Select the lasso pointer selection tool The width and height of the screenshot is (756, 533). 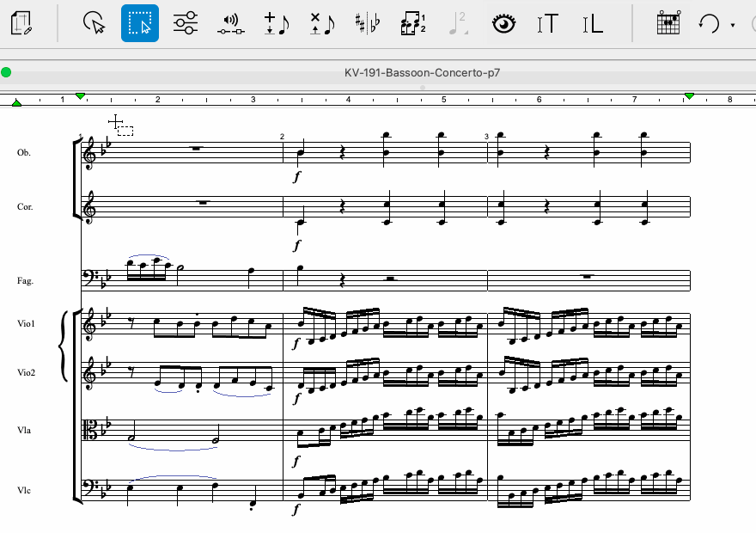pos(94,23)
